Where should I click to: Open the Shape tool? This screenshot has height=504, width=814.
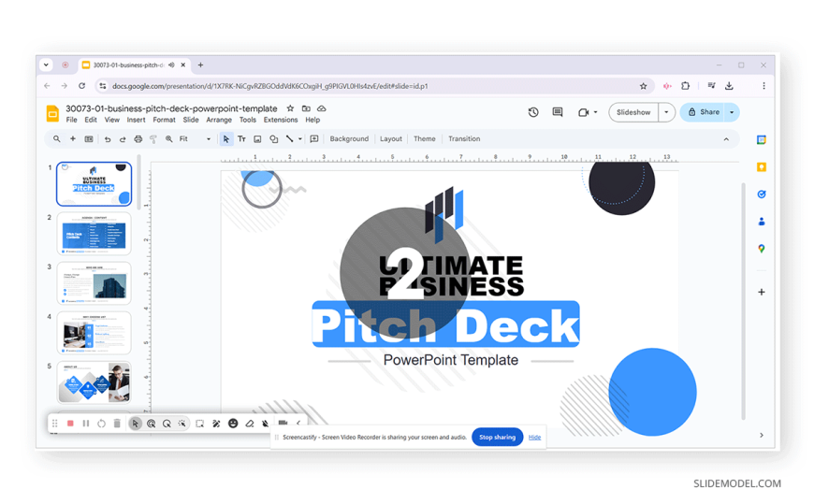[x=273, y=139]
